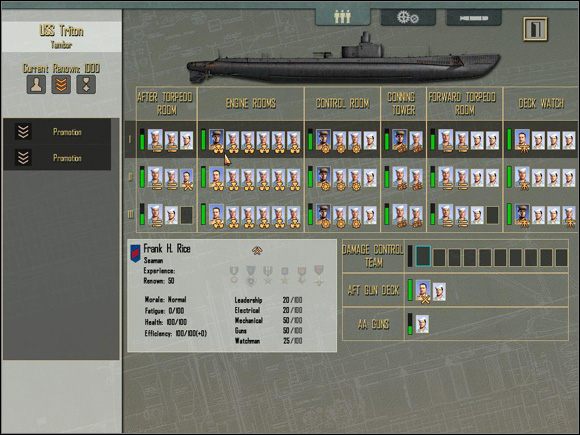Click Frank H. Rice's blue rank insignia
Screen dimensions: 580x435
click(135, 253)
